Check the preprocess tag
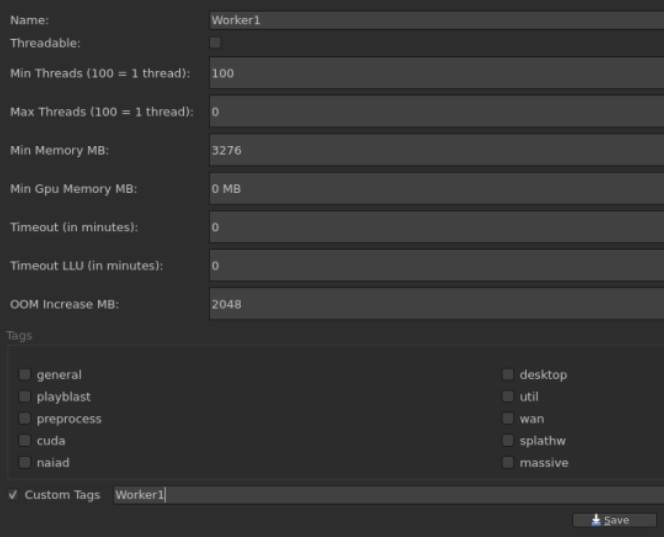Image resolution: width=664 pixels, height=537 pixels. tap(25, 419)
